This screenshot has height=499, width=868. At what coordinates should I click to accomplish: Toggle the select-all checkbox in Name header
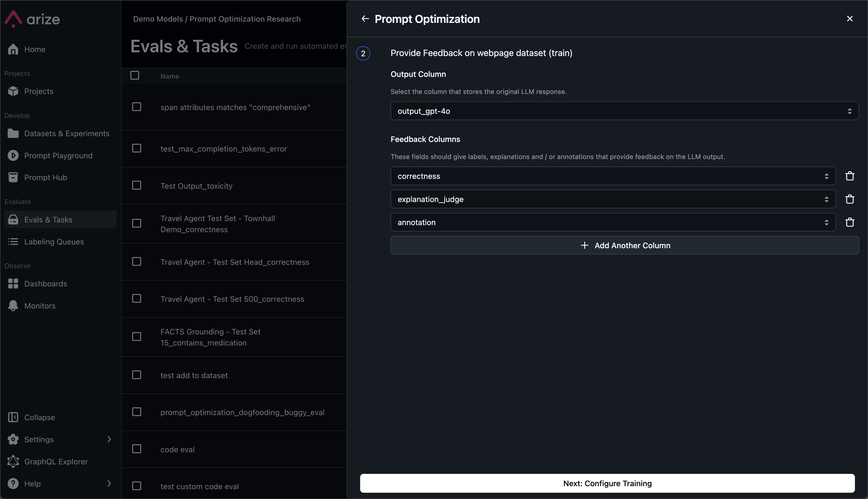point(135,75)
